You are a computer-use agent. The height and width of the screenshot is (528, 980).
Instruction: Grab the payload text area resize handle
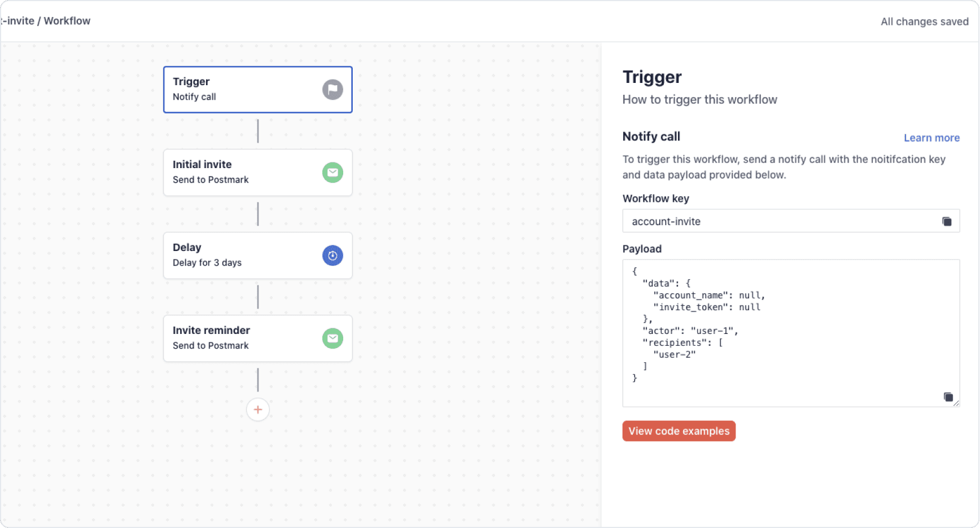coord(956,403)
